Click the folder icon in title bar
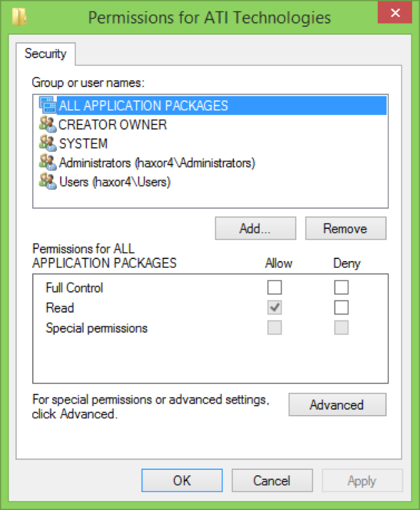The width and height of the screenshot is (420, 510). point(19,17)
